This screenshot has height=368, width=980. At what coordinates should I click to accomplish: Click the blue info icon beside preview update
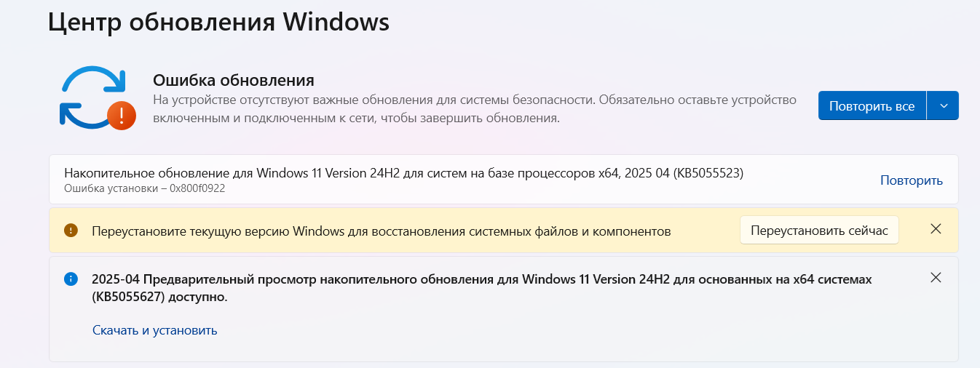[71, 279]
